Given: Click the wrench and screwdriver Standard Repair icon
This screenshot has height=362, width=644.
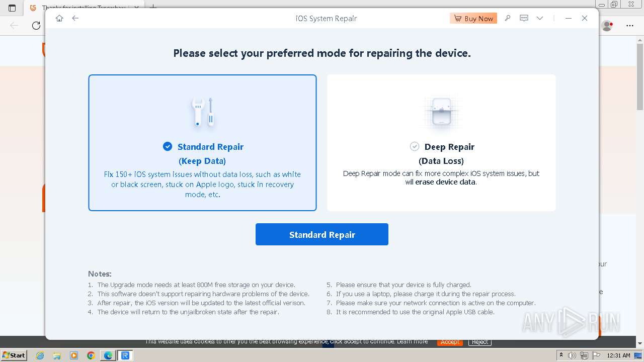Looking at the screenshot, I should pyautogui.click(x=202, y=112).
